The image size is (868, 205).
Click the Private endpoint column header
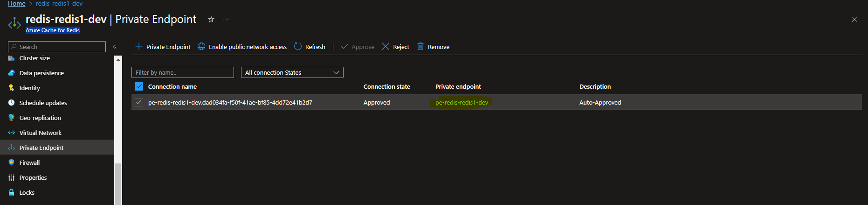[458, 86]
